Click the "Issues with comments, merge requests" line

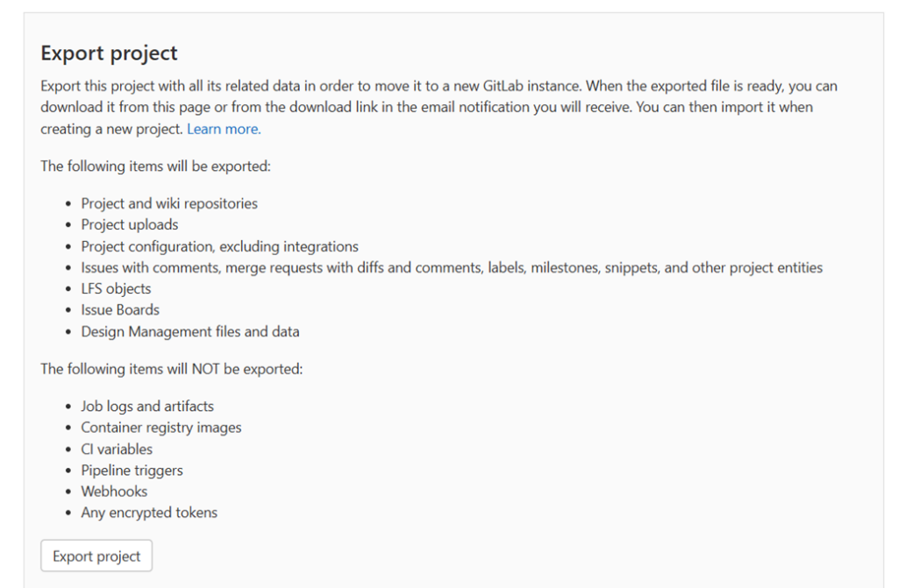[452, 267]
